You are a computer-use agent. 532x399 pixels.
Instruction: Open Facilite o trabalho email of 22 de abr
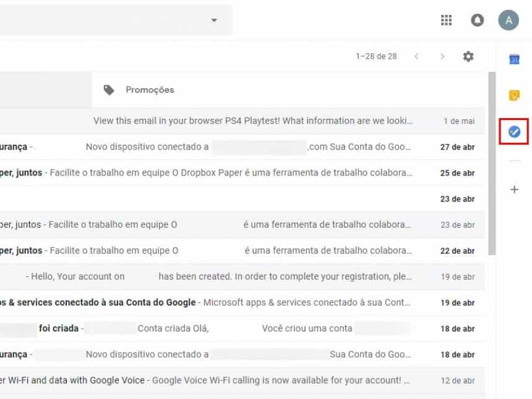coord(242,251)
